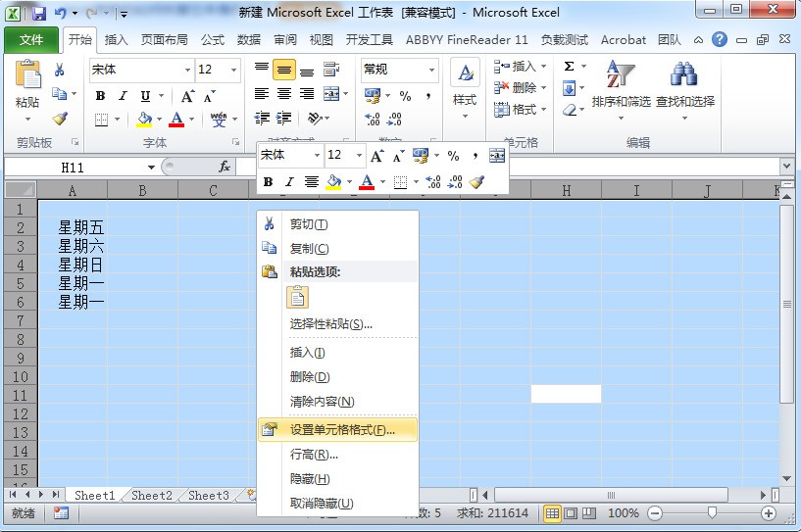Viewport: 801px width, 532px height.
Task: Select the Sheet2 worksheet tab
Action: pyautogui.click(x=152, y=495)
